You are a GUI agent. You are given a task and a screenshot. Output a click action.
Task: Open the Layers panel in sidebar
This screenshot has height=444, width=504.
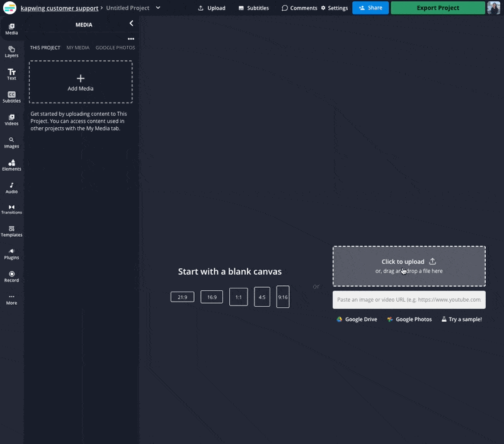coord(11,51)
